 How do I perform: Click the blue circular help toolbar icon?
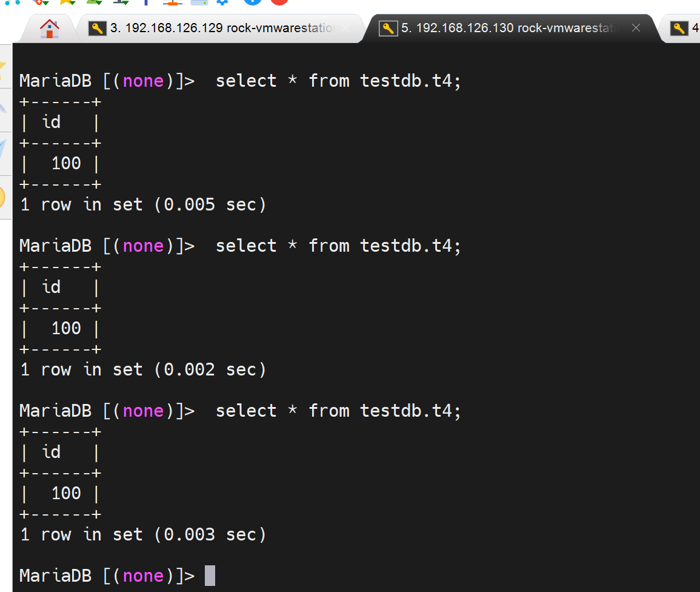click(x=253, y=1)
